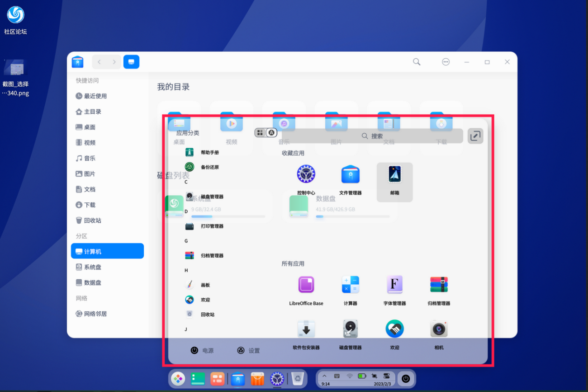Launch LibreOffice Base from all apps
The image size is (588, 392).
306,290
